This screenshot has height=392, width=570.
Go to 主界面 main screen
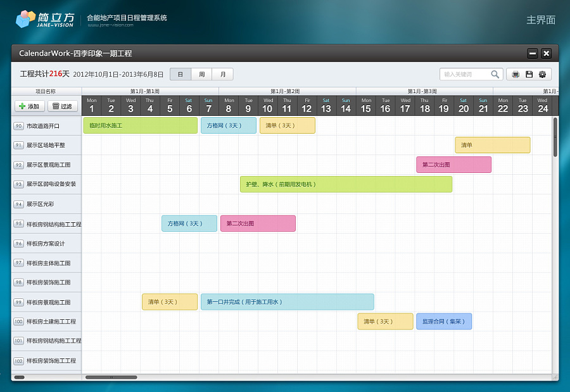(x=540, y=20)
